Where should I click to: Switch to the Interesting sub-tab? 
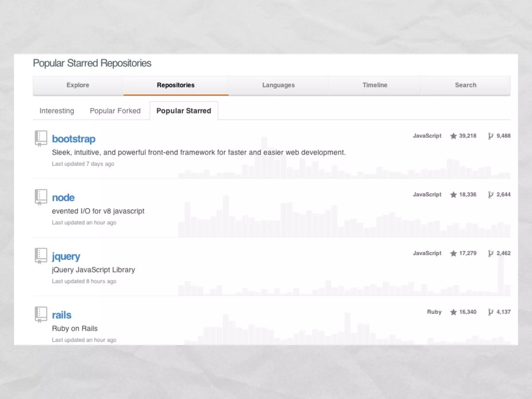click(57, 111)
